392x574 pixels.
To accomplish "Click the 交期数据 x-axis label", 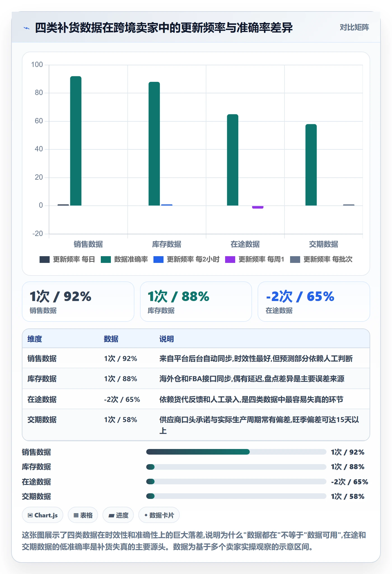I will pyautogui.click(x=323, y=244).
